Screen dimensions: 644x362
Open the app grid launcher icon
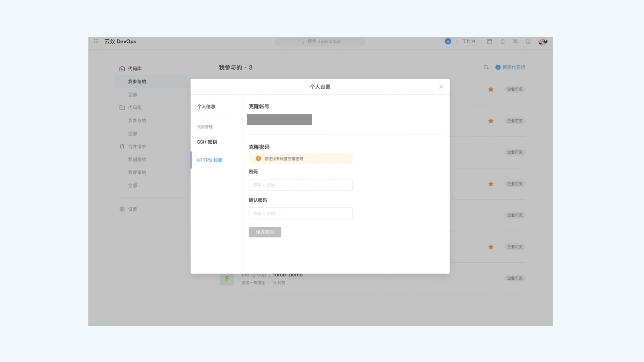pyautogui.click(x=96, y=41)
